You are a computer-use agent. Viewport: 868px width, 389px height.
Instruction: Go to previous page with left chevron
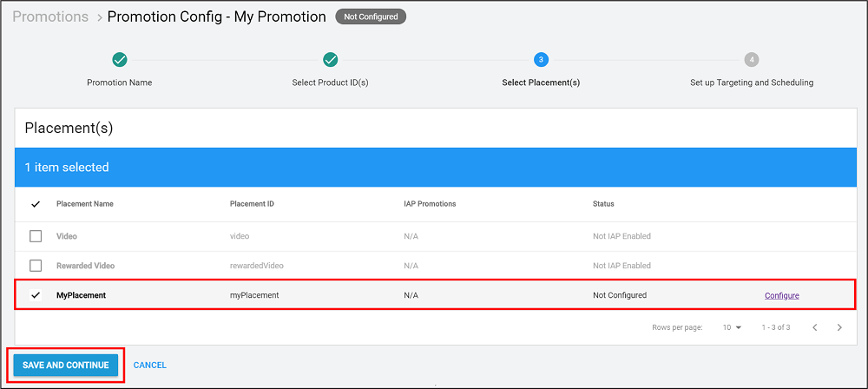815,327
